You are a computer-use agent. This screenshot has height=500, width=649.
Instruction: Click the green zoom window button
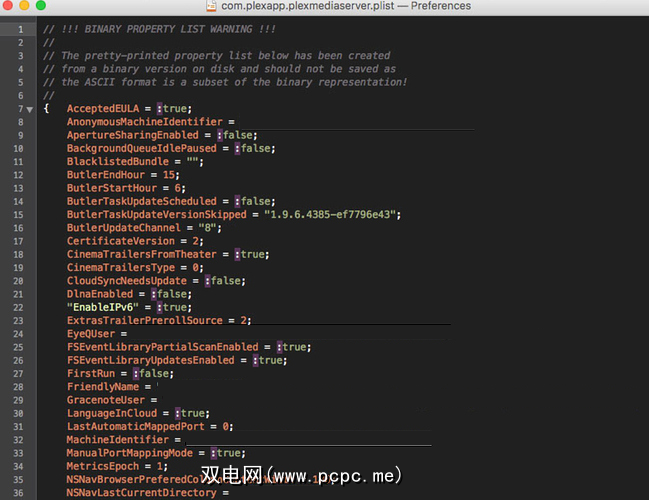41,5
